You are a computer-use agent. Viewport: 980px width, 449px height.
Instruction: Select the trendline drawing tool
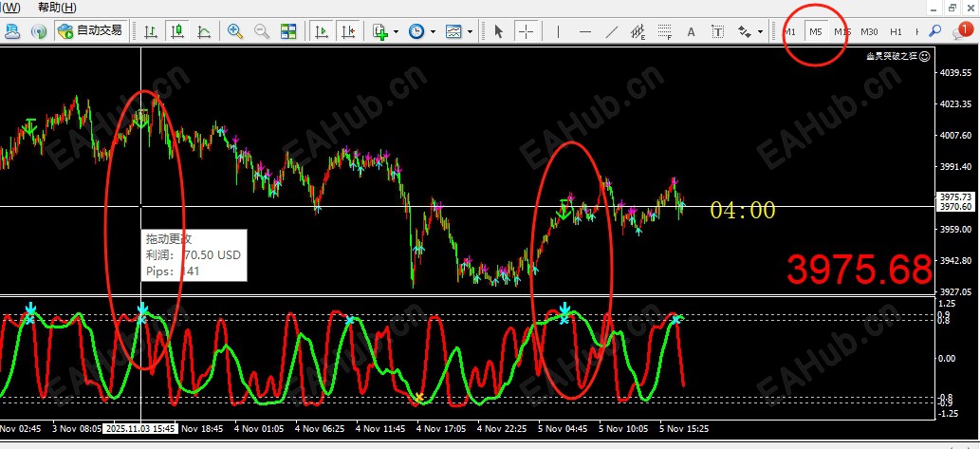tap(612, 31)
